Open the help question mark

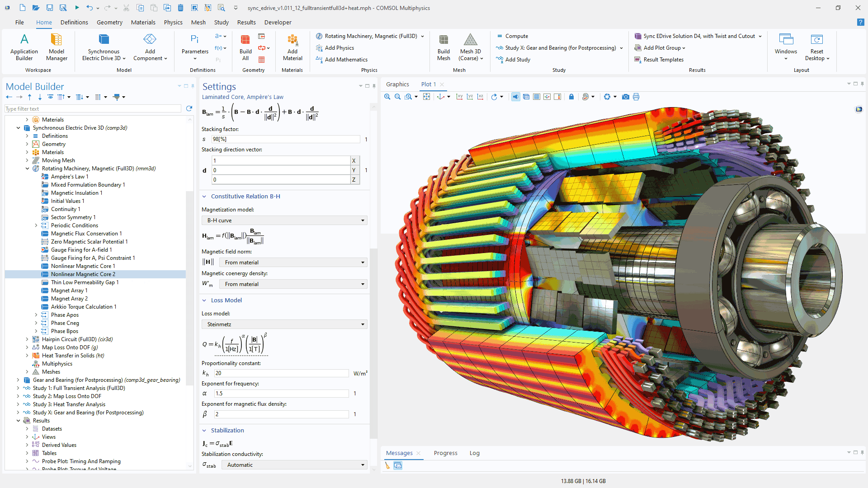tap(861, 22)
